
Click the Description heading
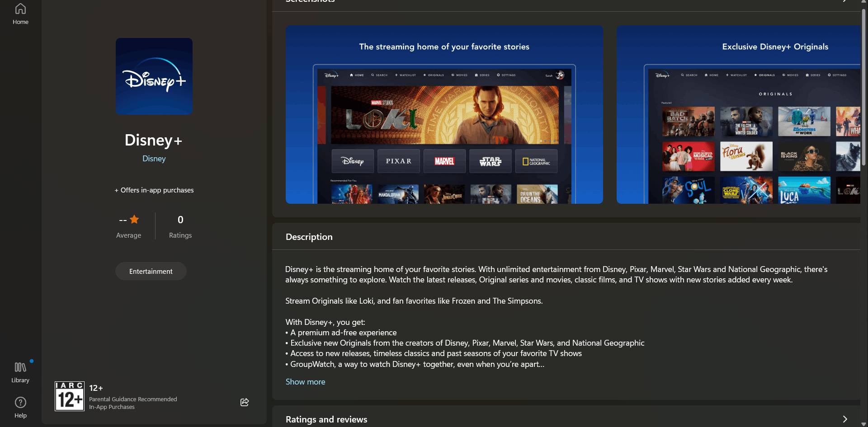309,237
